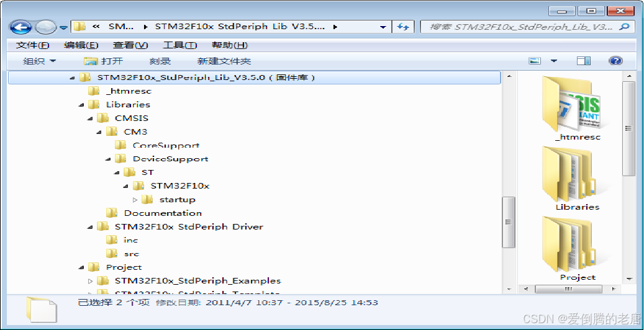The width and height of the screenshot is (644, 330).
Task: Collapse the DeviceSupport tree node
Action: click(108, 159)
